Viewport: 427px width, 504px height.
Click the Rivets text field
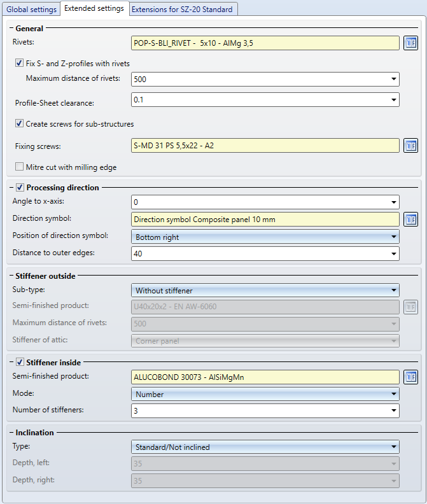(x=265, y=43)
